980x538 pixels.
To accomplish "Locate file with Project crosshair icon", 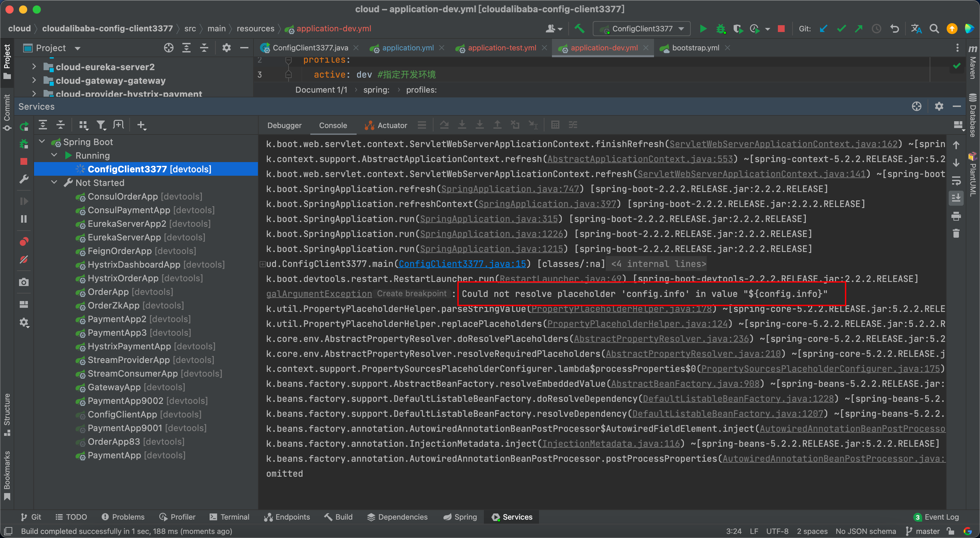I will point(168,48).
